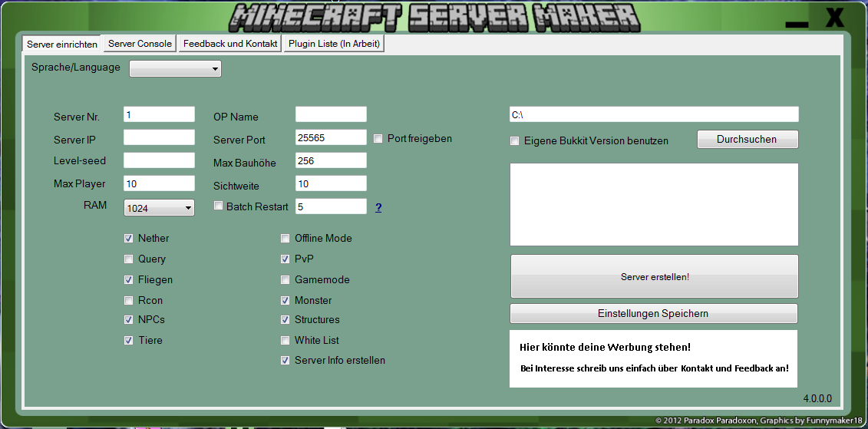Click the path field showing C:\
This screenshot has height=429, width=868.
[x=655, y=114]
